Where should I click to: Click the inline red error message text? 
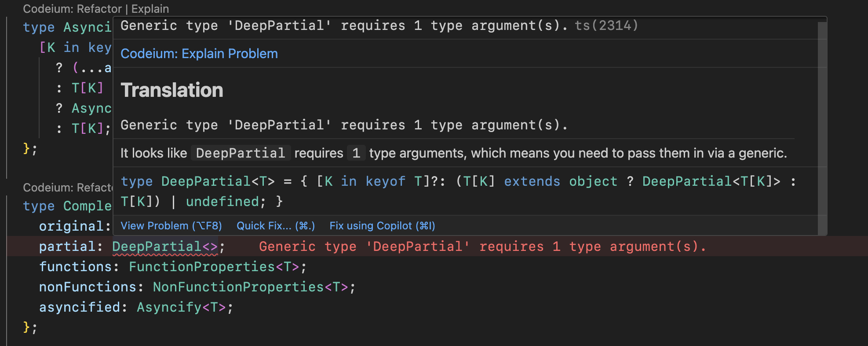pyautogui.click(x=482, y=247)
